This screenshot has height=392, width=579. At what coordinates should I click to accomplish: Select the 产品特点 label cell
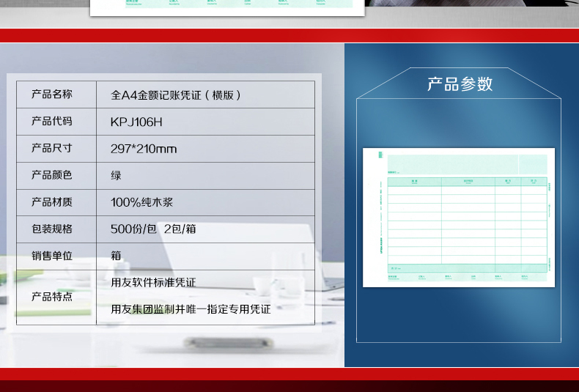tap(52, 297)
